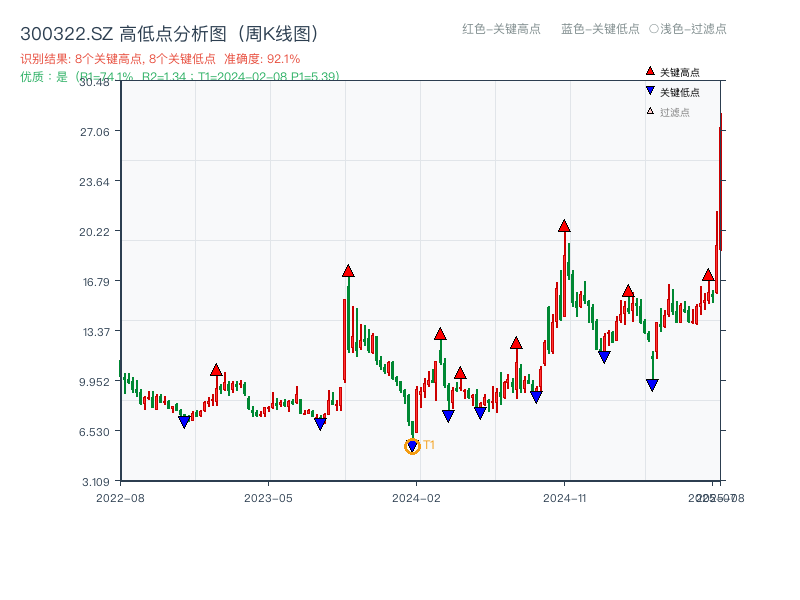Click the red triangle icon beside 关键高点 legend
The image size is (800, 600).
(x=650, y=71)
